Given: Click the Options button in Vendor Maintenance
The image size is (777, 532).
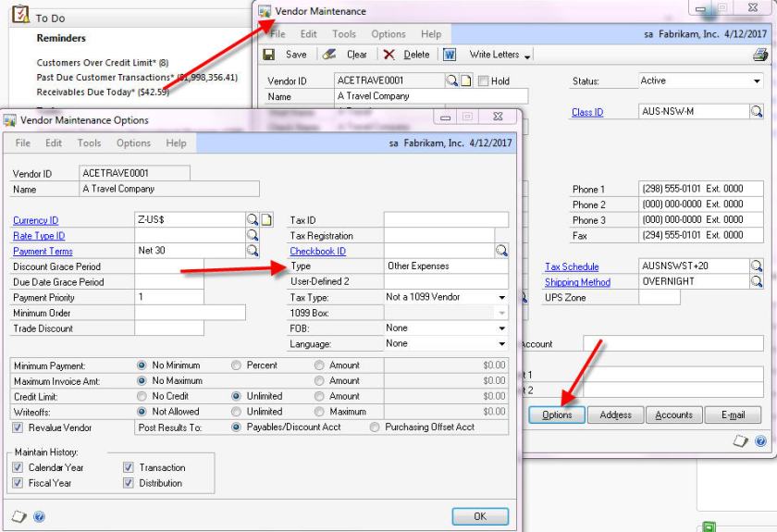Looking at the screenshot, I should (x=557, y=415).
